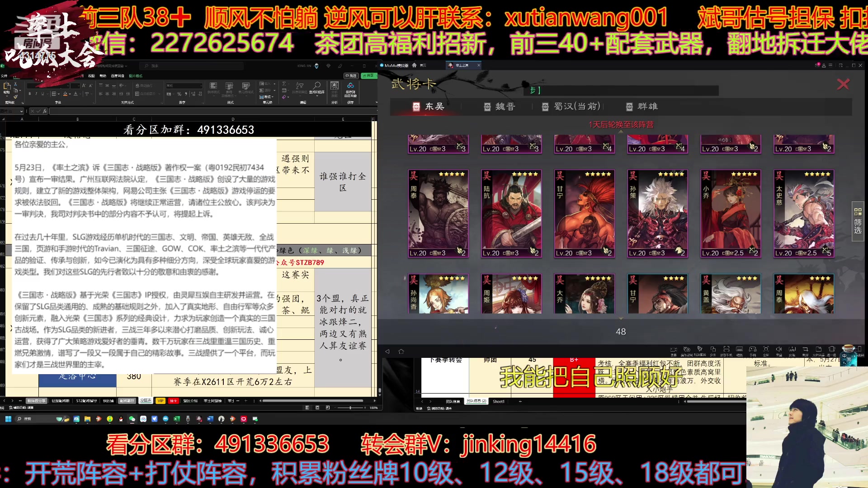
Task: Toggle Bold formatting in Excel ribbon
Action: click(x=30, y=94)
